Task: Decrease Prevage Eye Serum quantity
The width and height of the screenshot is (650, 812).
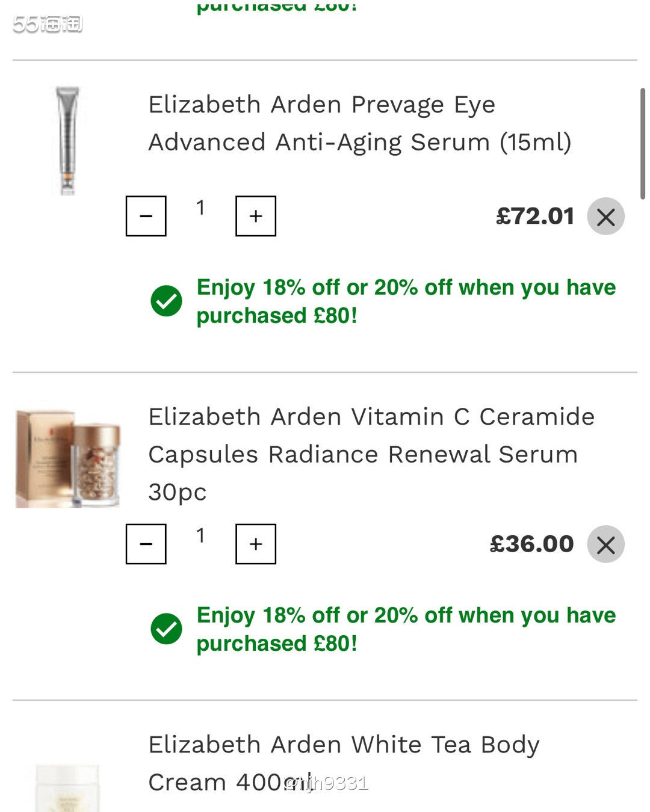Action: tap(146, 216)
